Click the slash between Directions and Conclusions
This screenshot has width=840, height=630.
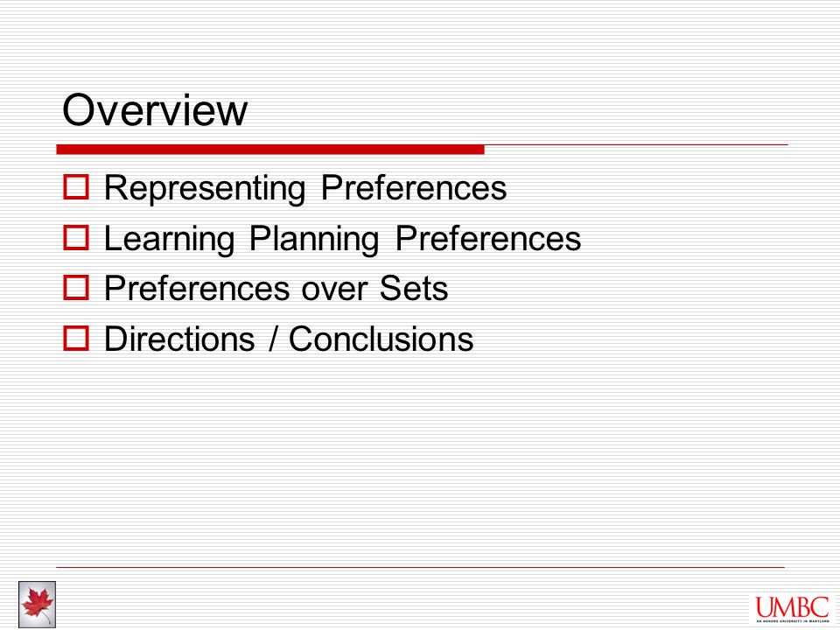[273, 339]
